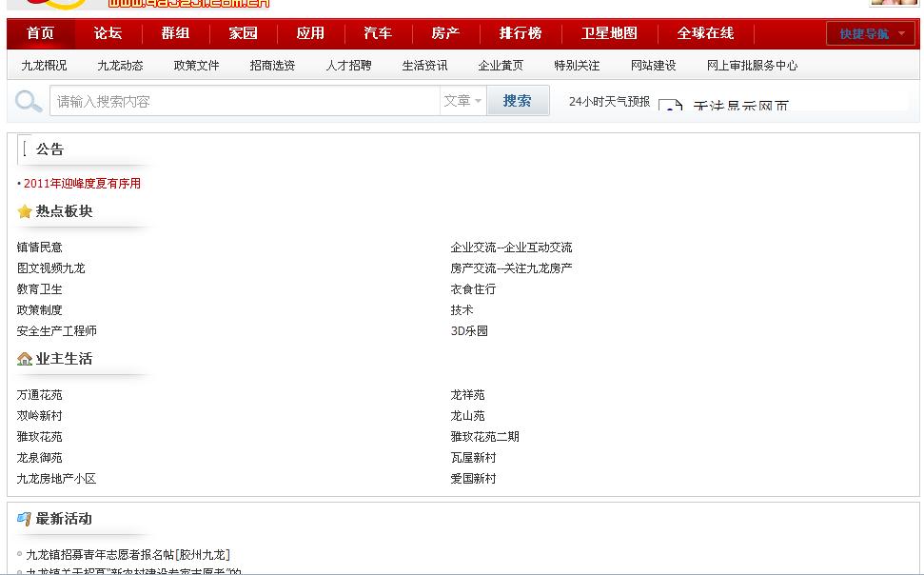Open the 网上审批服务中心 link
Viewport: 924px width, 575px height.
[x=752, y=66]
